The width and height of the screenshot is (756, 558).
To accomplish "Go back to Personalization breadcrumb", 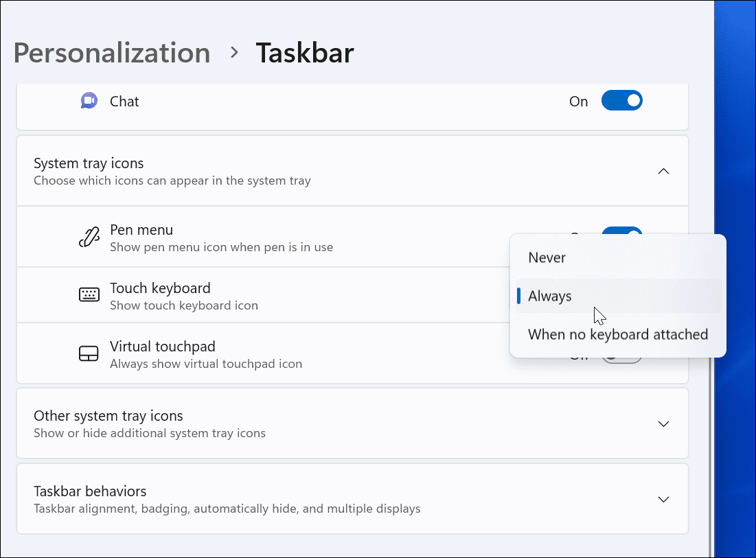I will coord(112,53).
